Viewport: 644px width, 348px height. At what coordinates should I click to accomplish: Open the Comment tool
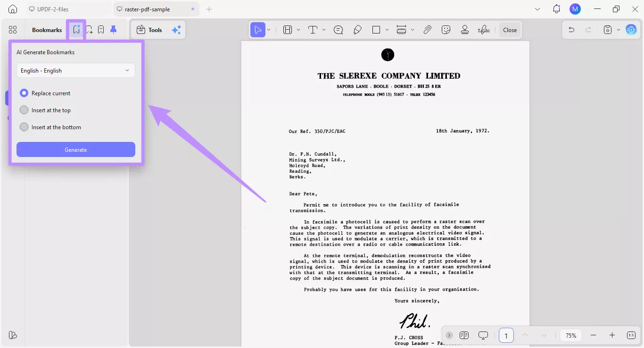(338, 29)
